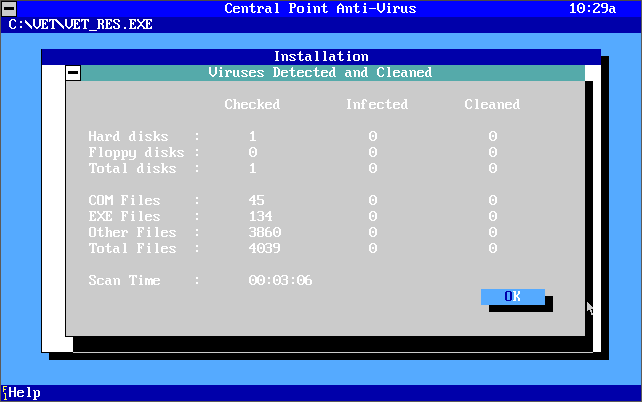Click the OK button
The height and width of the screenshot is (402, 642).
pos(512,296)
